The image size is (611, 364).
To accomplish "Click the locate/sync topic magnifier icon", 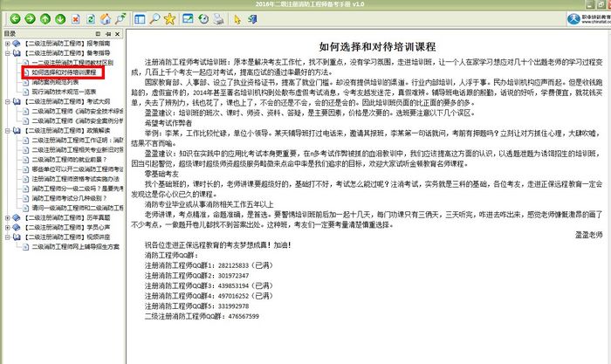I will (x=120, y=18).
